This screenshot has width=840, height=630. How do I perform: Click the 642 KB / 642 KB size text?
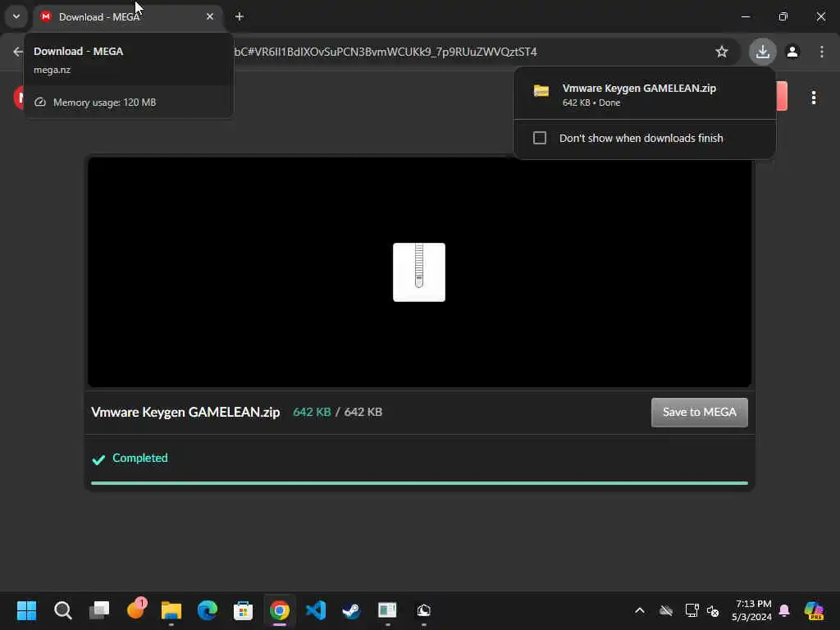click(337, 412)
